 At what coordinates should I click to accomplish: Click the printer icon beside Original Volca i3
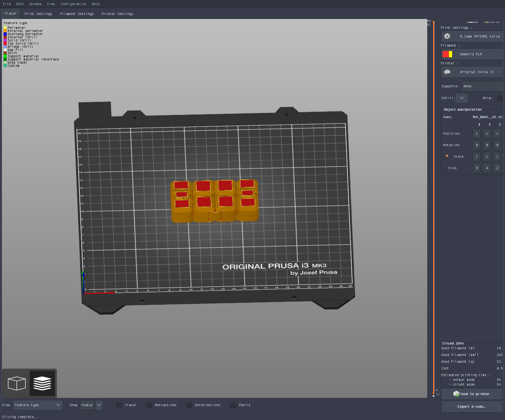click(447, 72)
